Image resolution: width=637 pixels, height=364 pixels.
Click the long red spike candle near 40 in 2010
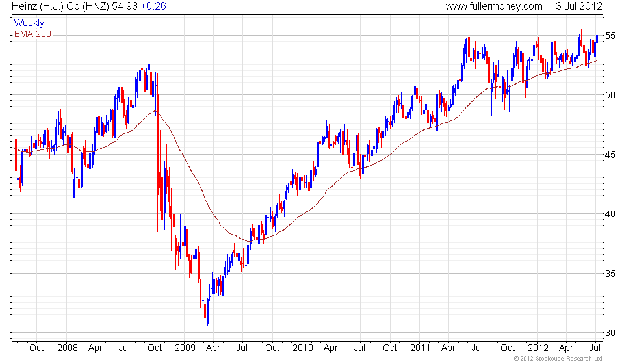click(x=343, y=170)
